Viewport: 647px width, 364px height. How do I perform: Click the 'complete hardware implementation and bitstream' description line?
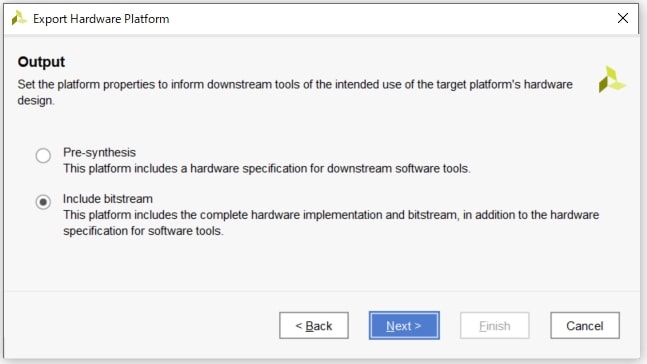pos(331,215)
